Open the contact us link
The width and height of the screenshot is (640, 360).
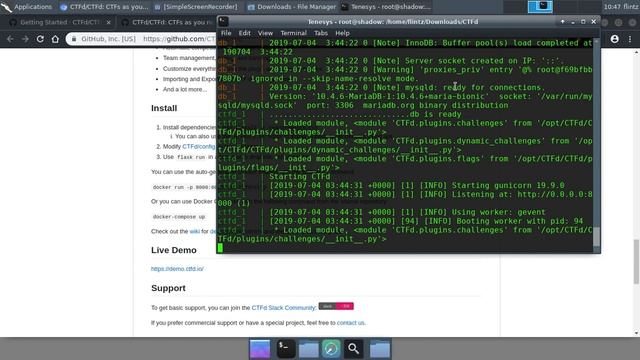click(351, 323)
